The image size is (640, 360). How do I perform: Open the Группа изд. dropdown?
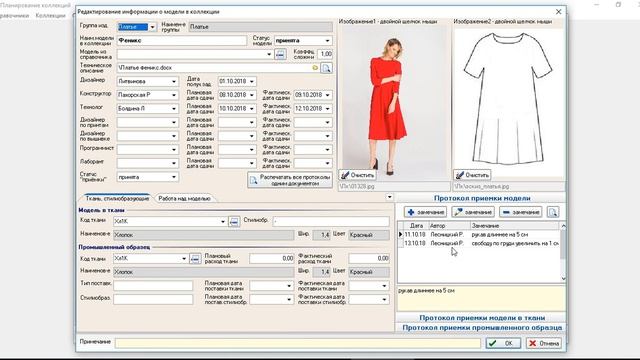point(152,27)
